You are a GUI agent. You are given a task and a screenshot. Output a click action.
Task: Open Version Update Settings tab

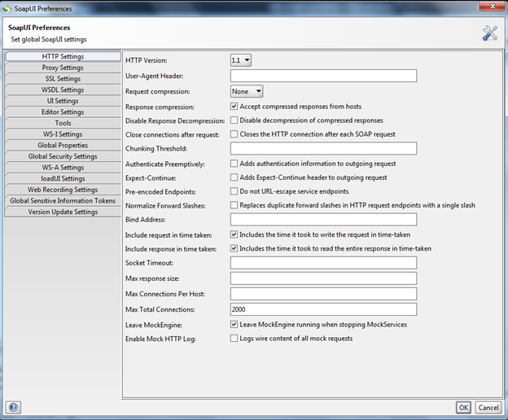63,212
